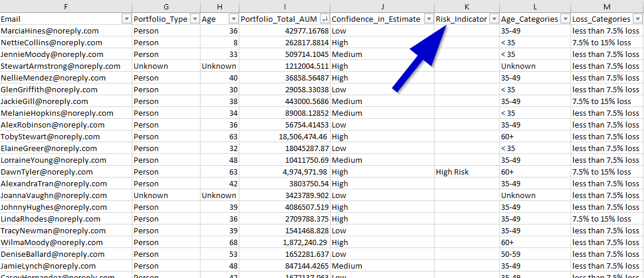The image size is (644, 278).
Task: Click JoannaVaughn@noreply.com cell
Action: tap(66, 196)
